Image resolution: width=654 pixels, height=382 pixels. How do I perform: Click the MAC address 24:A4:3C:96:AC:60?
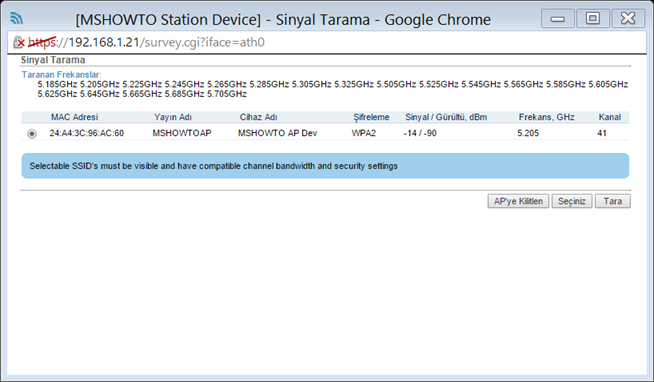pos(87,133)
